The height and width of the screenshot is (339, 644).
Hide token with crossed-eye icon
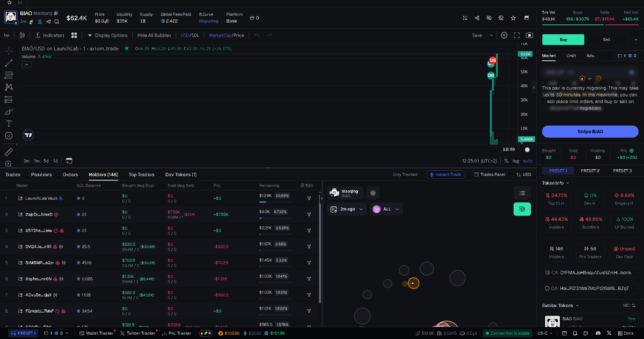tap(489, 18)
